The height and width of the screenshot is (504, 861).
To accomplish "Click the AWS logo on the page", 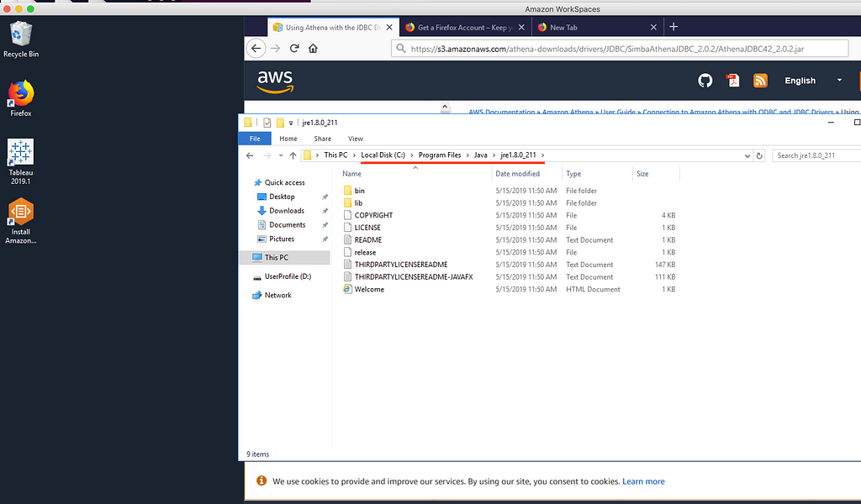I will pos(275,81).
